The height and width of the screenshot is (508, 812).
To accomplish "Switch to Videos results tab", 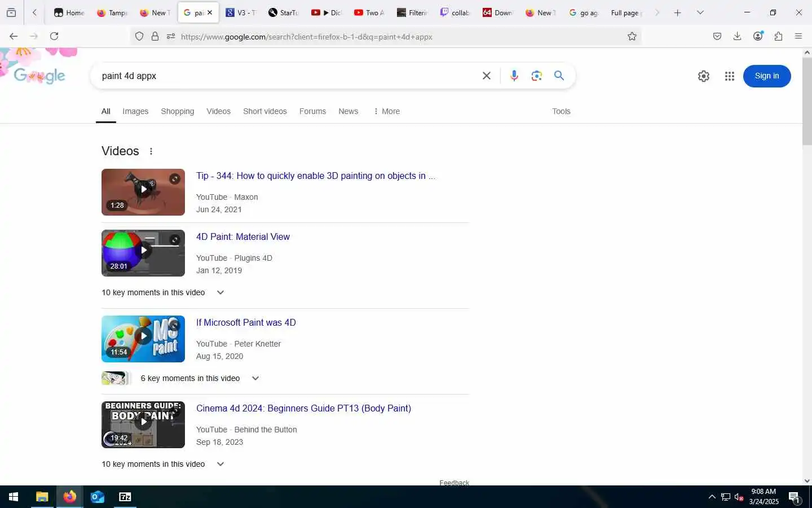I will coord(218,111).
